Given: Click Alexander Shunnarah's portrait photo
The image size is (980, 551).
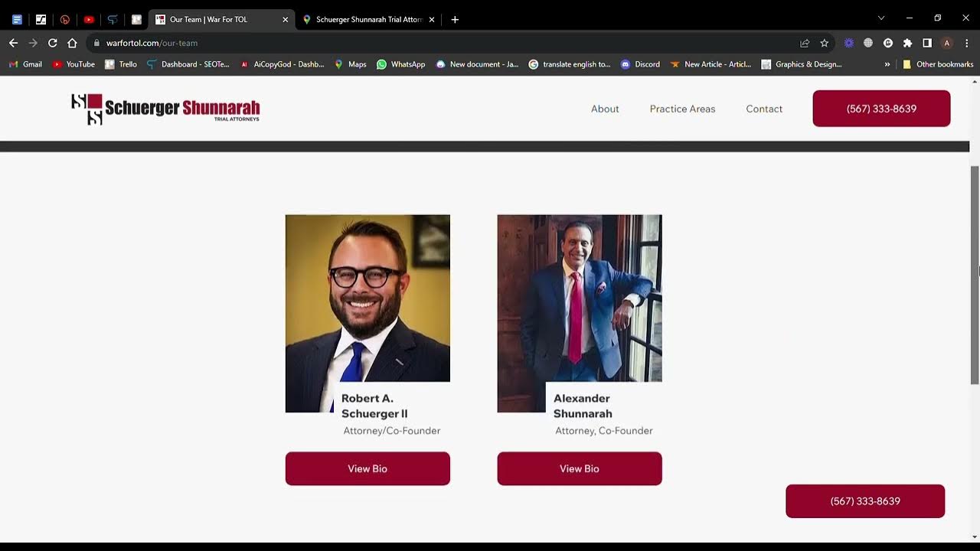Looking at the screenshot, I should (x=580, y=306).
